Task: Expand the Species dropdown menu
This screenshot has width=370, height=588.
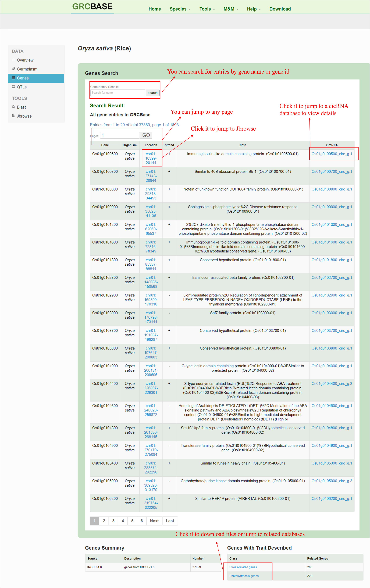Action: [180, 9]
